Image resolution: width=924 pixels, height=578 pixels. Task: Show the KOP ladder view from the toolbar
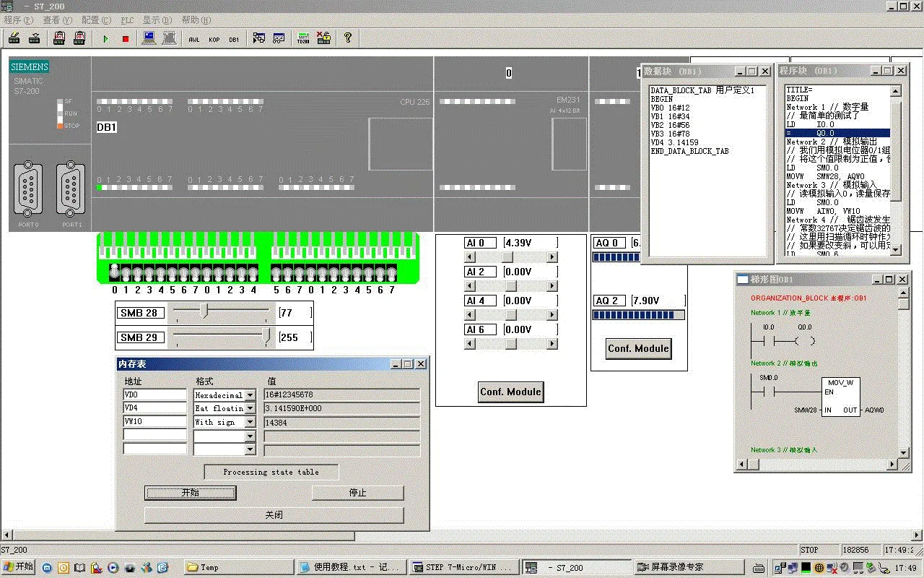click(x=214, y=39)
